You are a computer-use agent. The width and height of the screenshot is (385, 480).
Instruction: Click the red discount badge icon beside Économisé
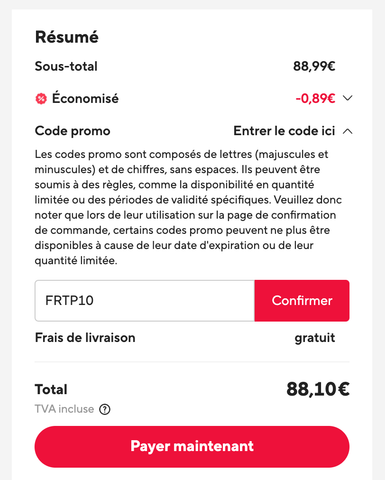pos(41,99)
